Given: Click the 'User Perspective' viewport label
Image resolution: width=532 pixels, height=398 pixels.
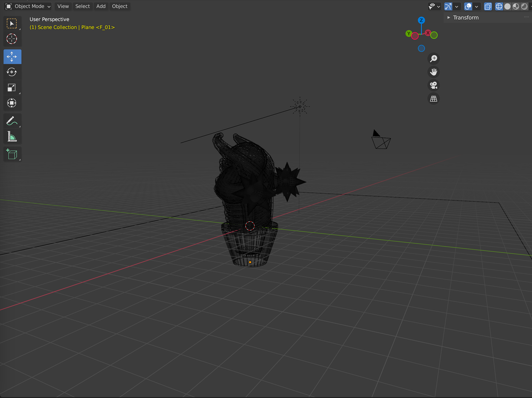Looking at the screenshot, I should (x=49, y=19).
